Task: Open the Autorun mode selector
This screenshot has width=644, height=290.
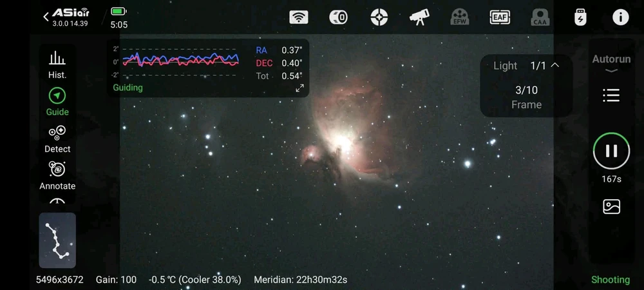Action: coord(611,63)
